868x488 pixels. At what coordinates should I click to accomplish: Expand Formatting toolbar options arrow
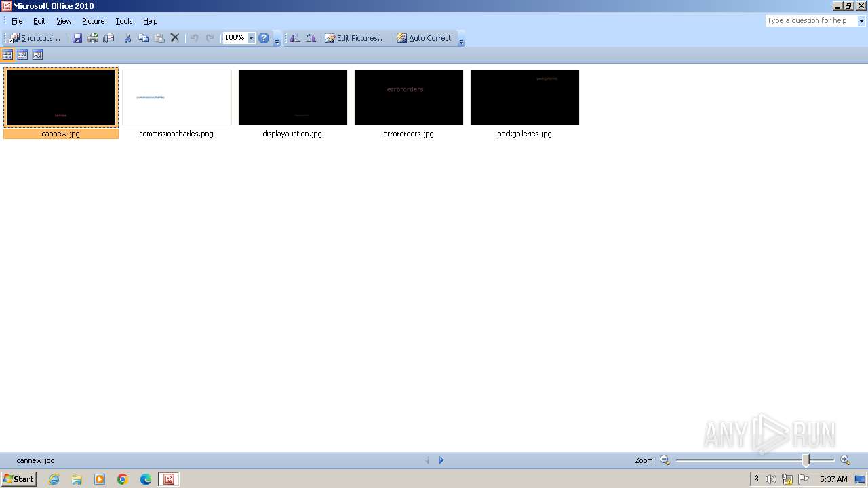coord(461,39)
